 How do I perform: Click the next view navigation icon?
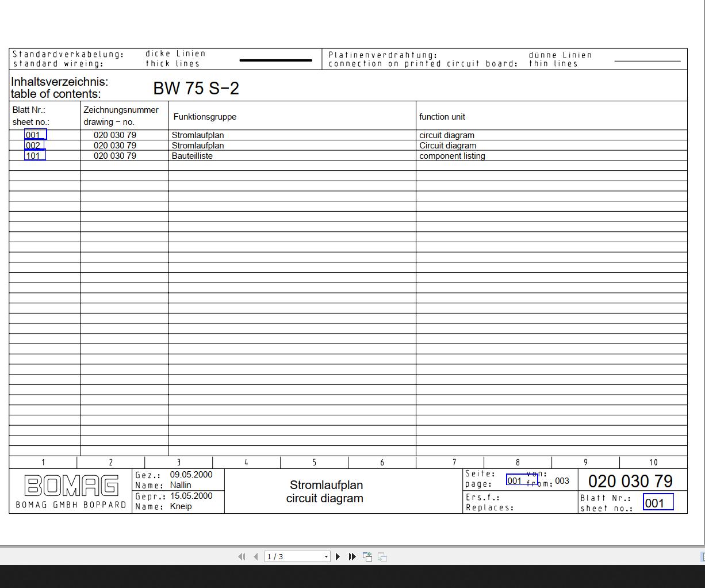pos(382,556)
